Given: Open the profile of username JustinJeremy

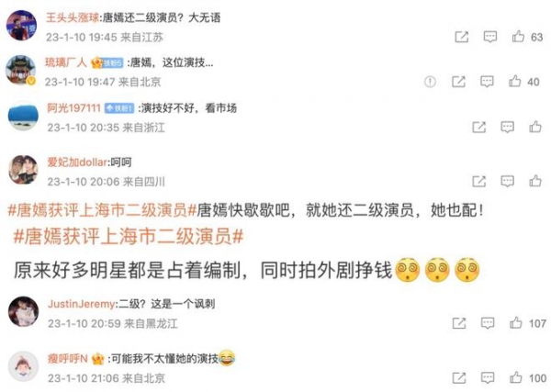Looking at the screenshot, I should (x=82, y=304).
